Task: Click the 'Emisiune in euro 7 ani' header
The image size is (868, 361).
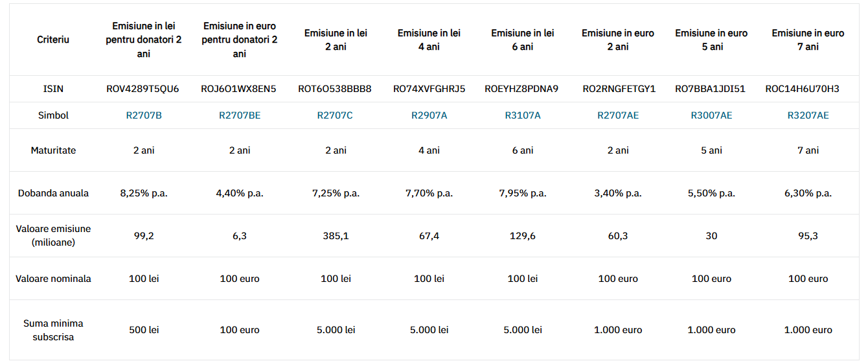Action: click(808, 40)
